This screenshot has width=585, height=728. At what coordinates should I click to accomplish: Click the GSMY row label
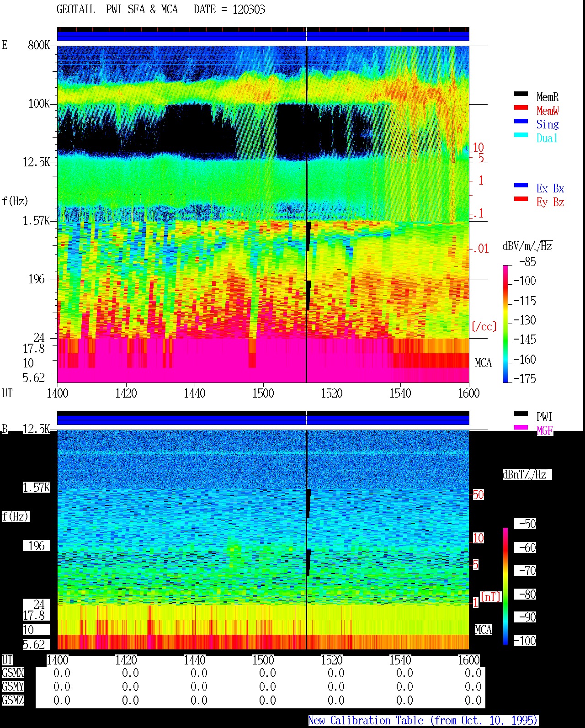[x=13, y=686]
